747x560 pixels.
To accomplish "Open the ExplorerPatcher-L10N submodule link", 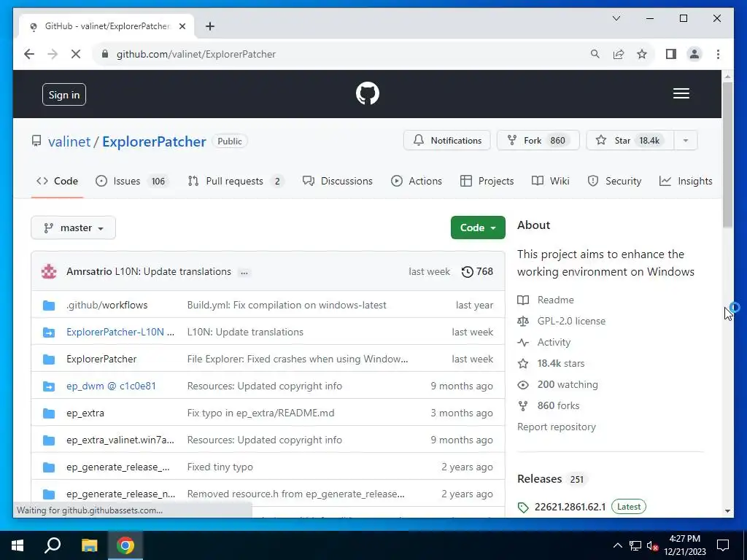I will (x=120, y=332).
